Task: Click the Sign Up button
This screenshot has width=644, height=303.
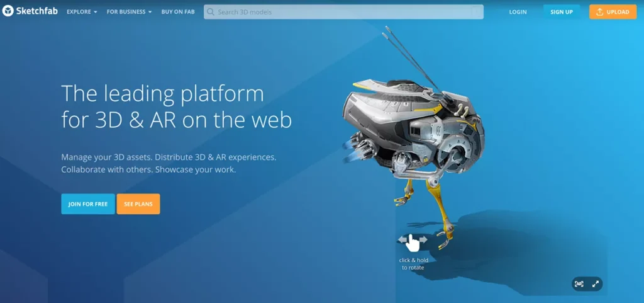Action: 562,12
